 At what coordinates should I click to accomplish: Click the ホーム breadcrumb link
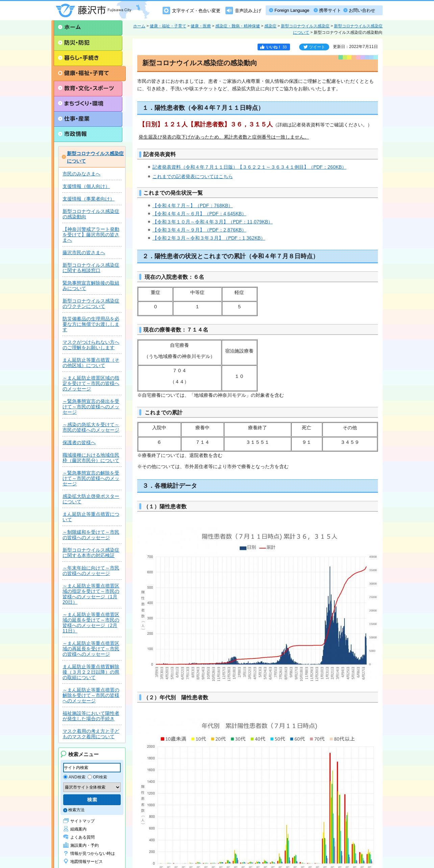[139, 26]
